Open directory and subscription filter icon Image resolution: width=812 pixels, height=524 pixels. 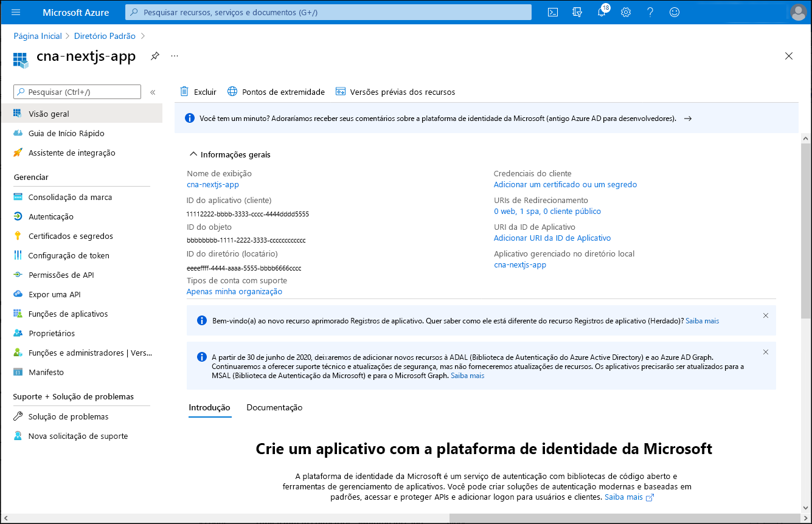tap(577, 12)
